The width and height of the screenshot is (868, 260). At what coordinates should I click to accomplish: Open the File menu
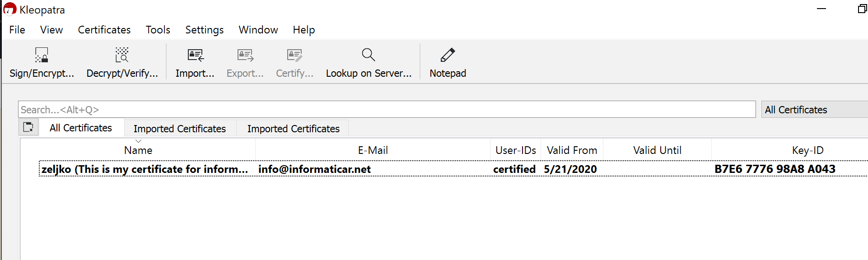(x=17, y=30)
